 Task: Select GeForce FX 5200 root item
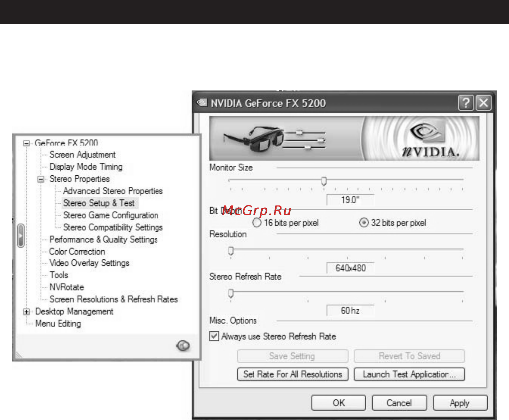[x=66, y=143]
